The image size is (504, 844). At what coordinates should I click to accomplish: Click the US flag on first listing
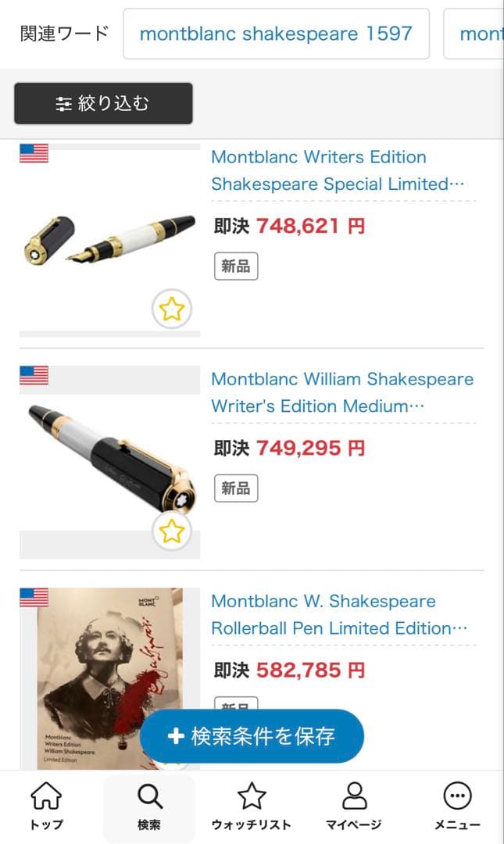34,153
